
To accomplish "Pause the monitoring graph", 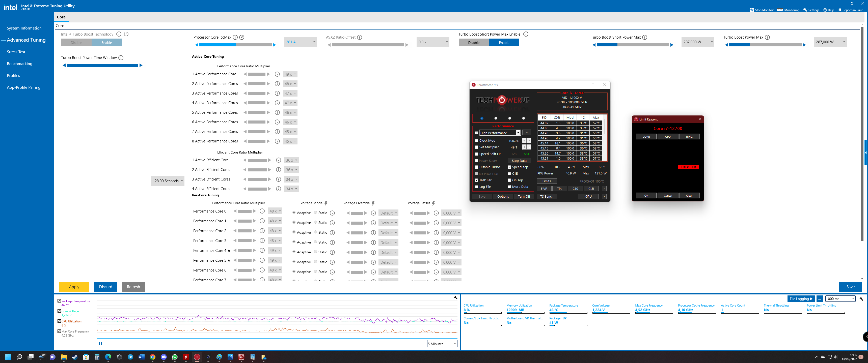I will coord(100,344).
